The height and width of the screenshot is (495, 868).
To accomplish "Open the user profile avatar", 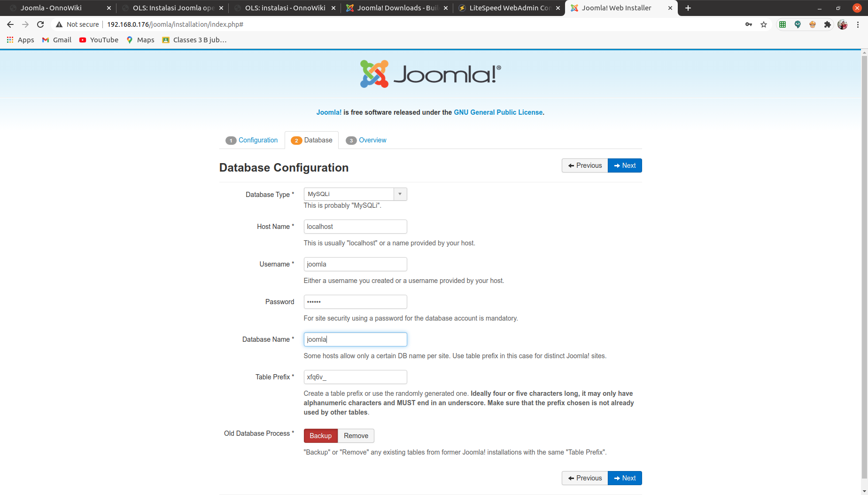I will [843, 24].
